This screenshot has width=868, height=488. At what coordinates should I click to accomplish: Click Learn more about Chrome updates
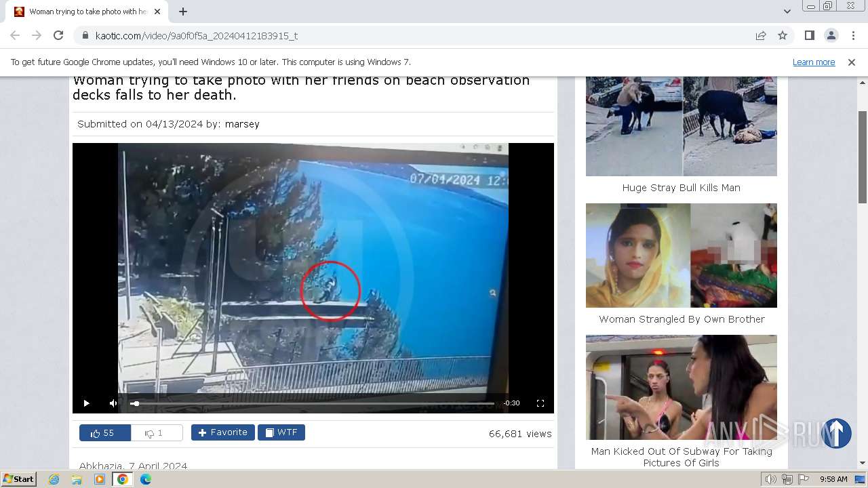[x=814, y=62]
